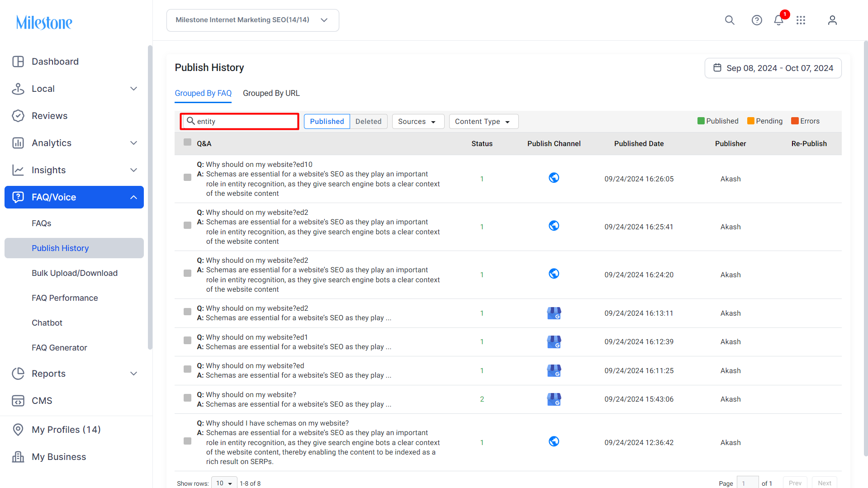Image resolution: width=868 pixels, height=488 pixels.
Task: Click Google Business icon for 15:43:06 row
Action: (x=554, y=399)
